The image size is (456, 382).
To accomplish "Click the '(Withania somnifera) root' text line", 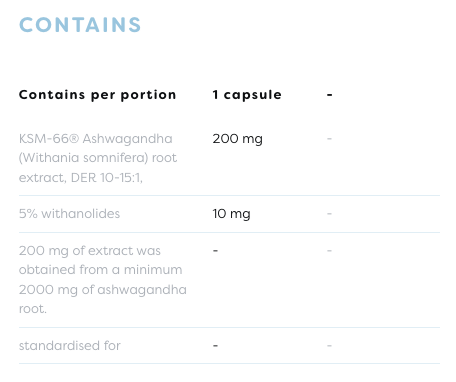I will point(98,158).
